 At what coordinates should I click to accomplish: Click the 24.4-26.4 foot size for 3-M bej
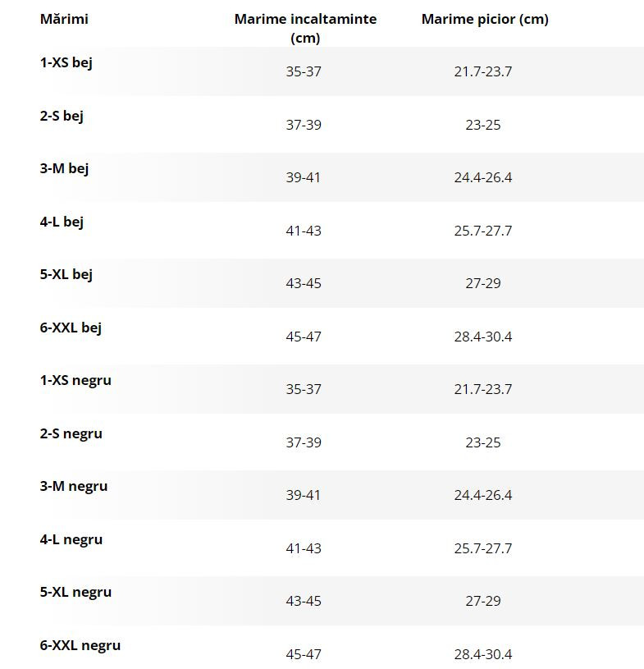click(x=482, y=177)
